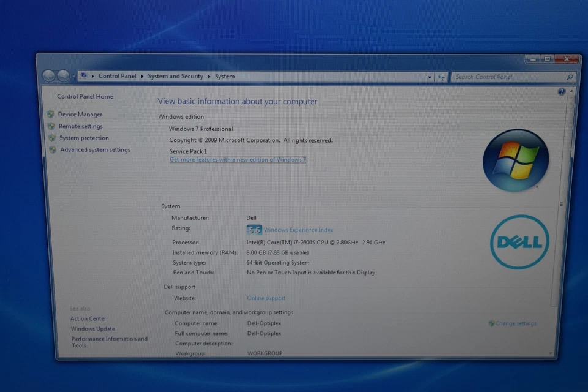588x392 pixels.
Task: Click the back navigation arrow
Action: (48, 75)
